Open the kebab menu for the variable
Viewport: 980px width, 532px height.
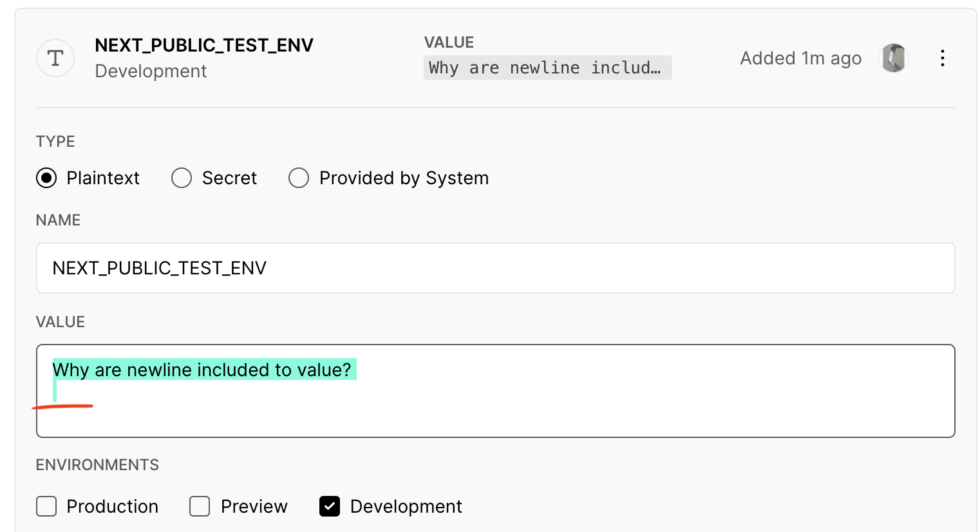942,58
